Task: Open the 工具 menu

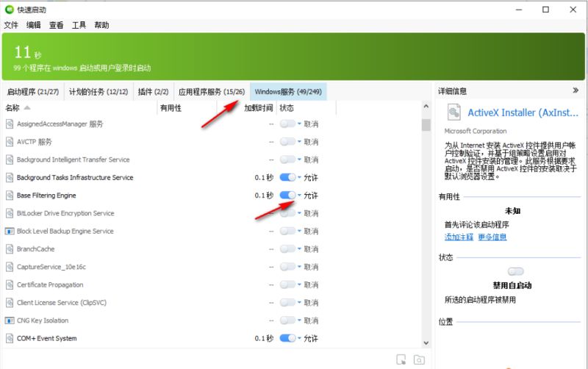Action: point(79,25)
